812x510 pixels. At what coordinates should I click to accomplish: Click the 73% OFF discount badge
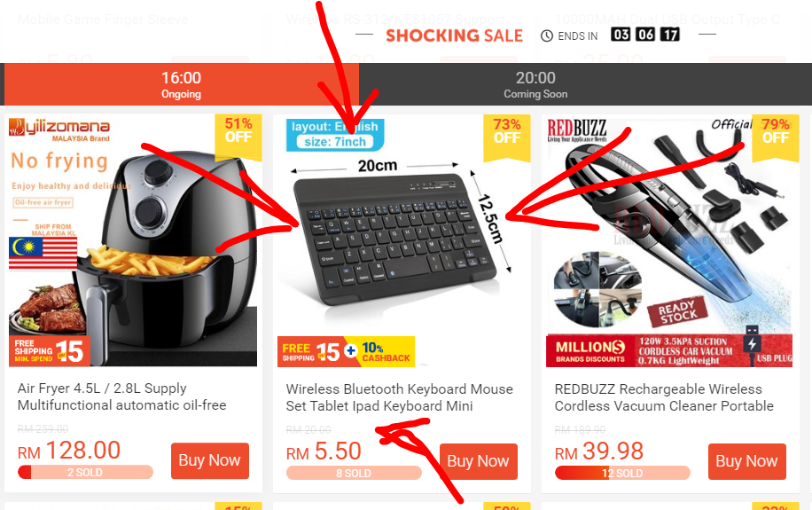(x=506, y=131)
